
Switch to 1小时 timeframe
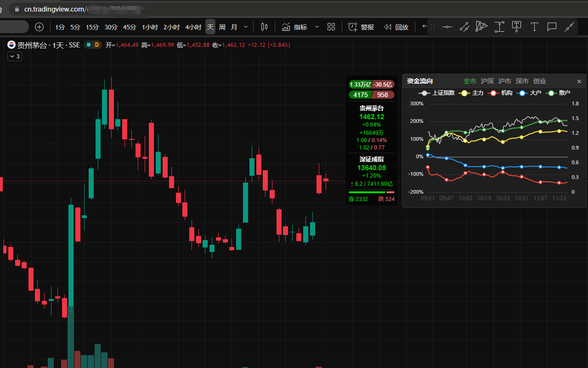pyautogui.click(x=150, y=27)
